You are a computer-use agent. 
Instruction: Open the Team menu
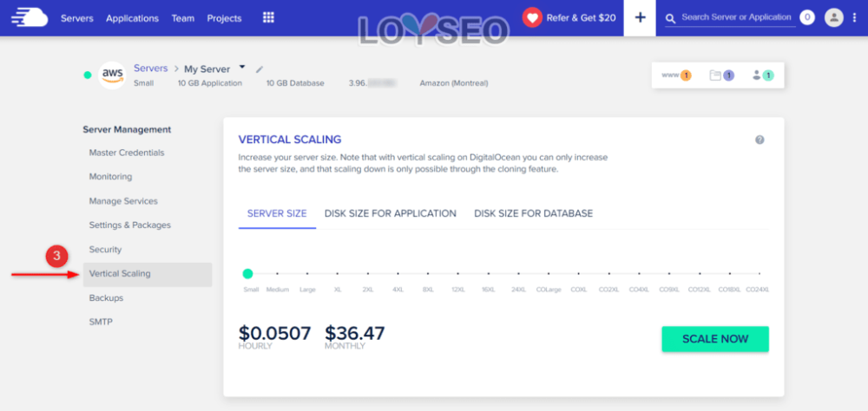[x=182, y=18]
